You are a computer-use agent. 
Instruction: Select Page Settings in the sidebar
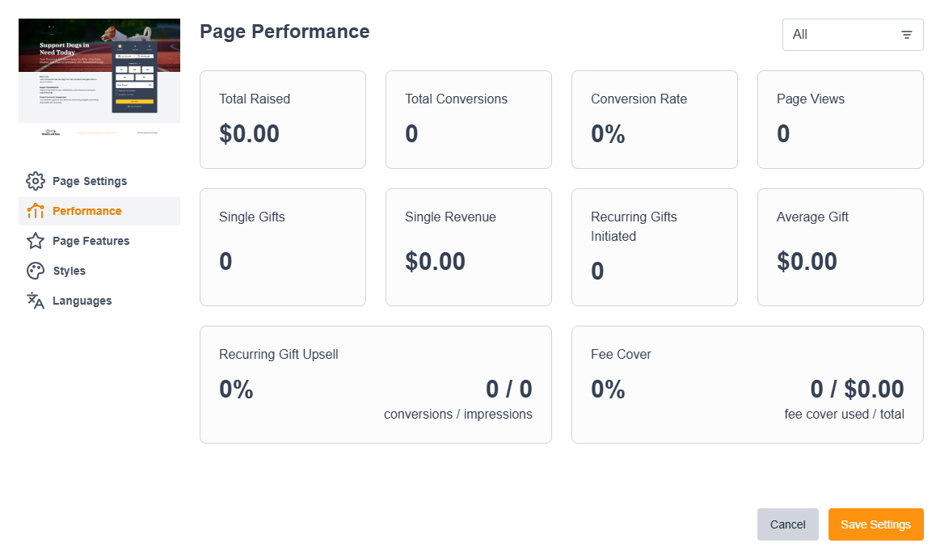85,181
